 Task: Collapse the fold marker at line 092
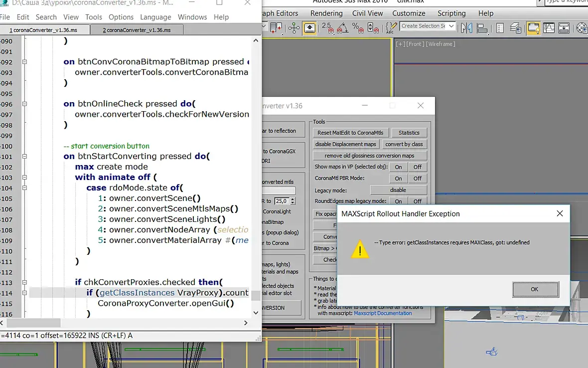click(x=24, y=62)
